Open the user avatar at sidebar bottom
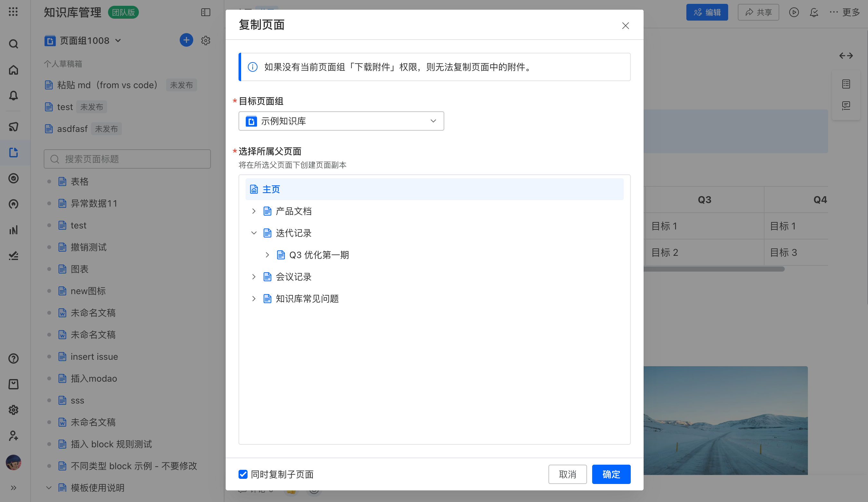 [14, 462]
